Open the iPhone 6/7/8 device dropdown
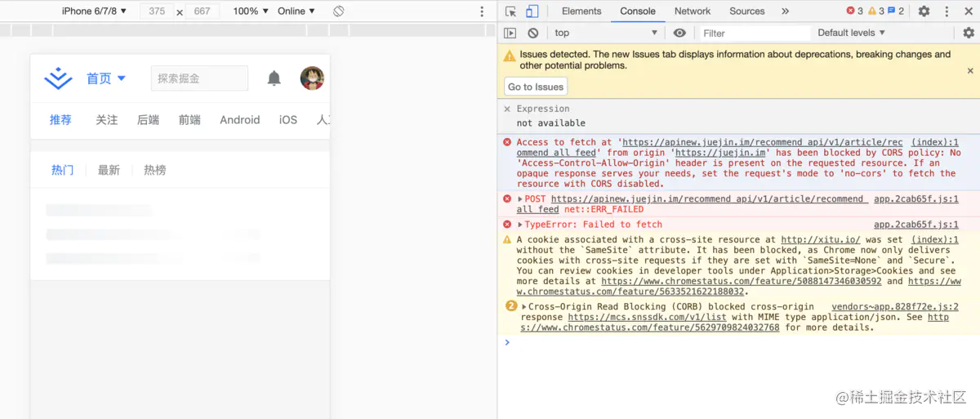 tap(95, 11)
